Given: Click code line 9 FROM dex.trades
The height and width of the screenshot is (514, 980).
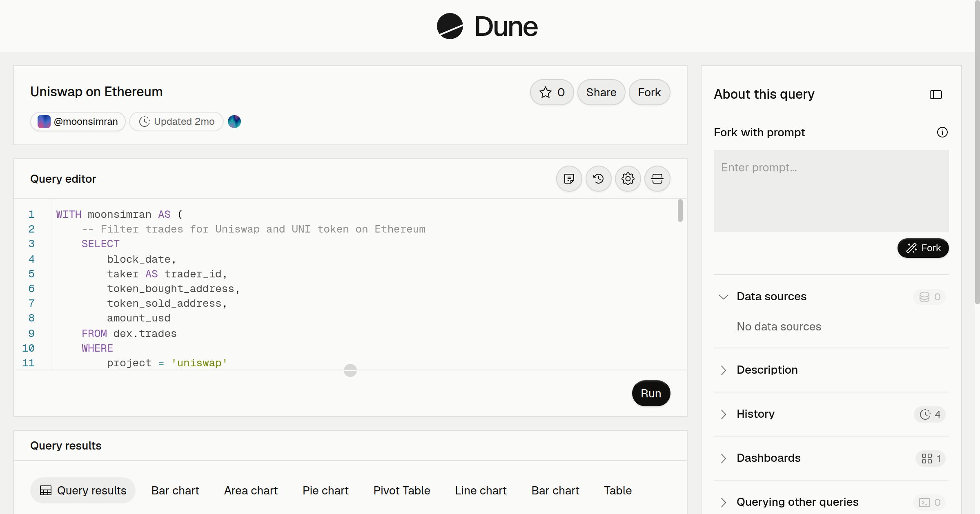Looking at the screenshot, I should coord(129,333).
